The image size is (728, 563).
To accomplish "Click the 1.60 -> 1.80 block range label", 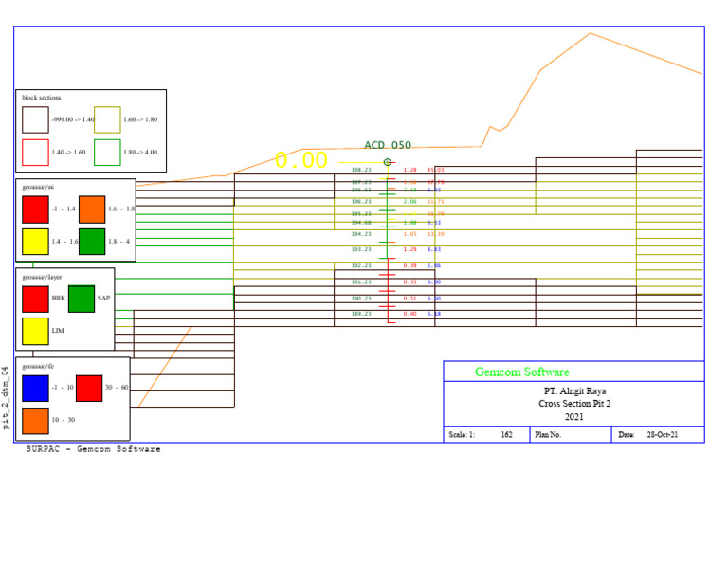I will tap(140, 119).
